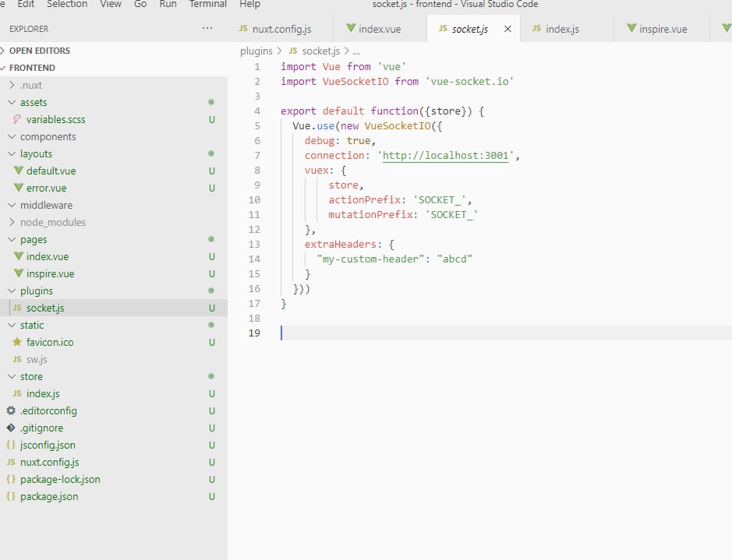Viewport: 732px width, 560px height.
Task: Open the Selection menu
Action: click(67, 4)
